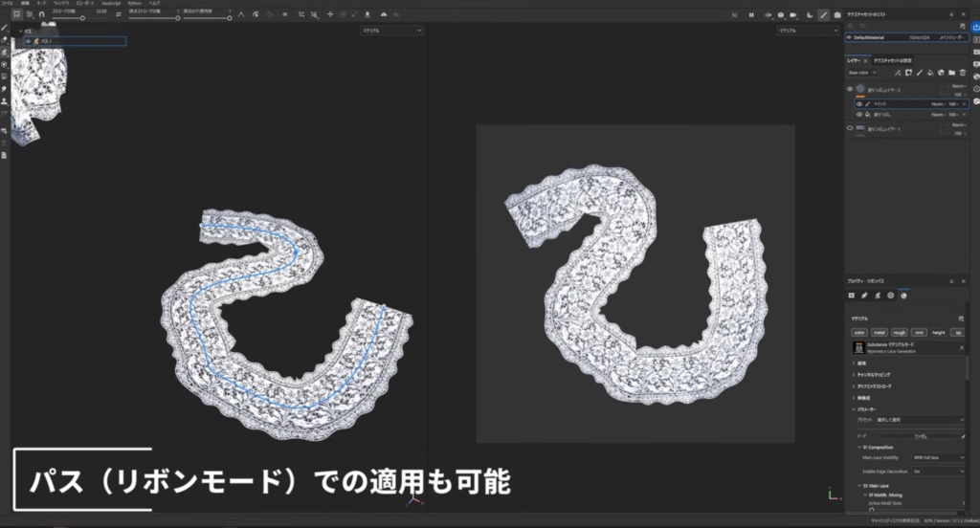
Task: Click the first properties tab icon in Properties panel
Action: [x=851, y=296]
